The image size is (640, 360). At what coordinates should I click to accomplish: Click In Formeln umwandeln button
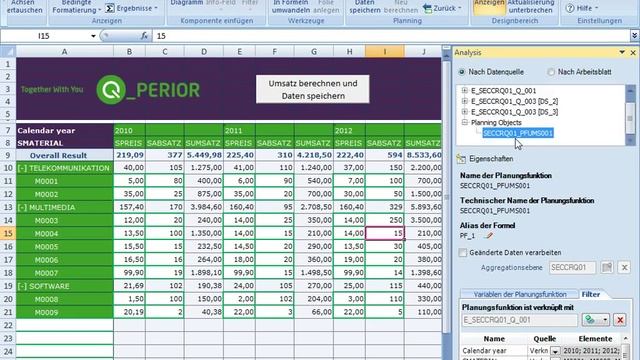pos(291,7)
